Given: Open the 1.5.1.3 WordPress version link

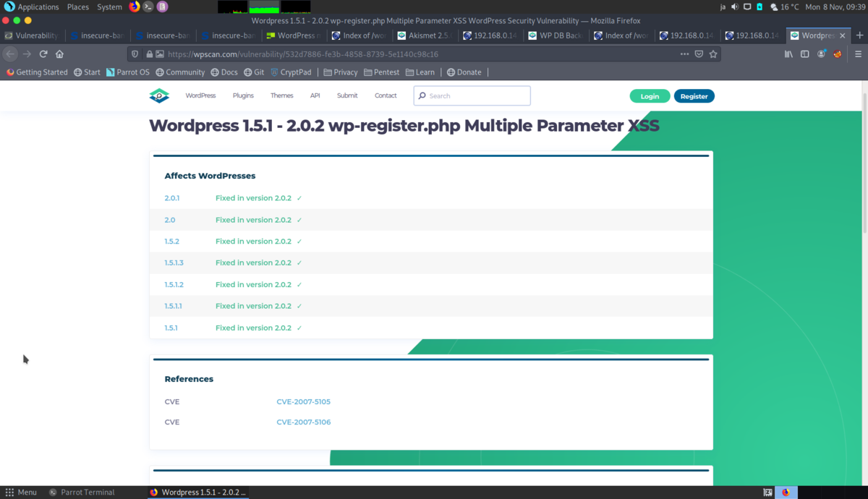Looking at the screenshot, I should 174,263.
